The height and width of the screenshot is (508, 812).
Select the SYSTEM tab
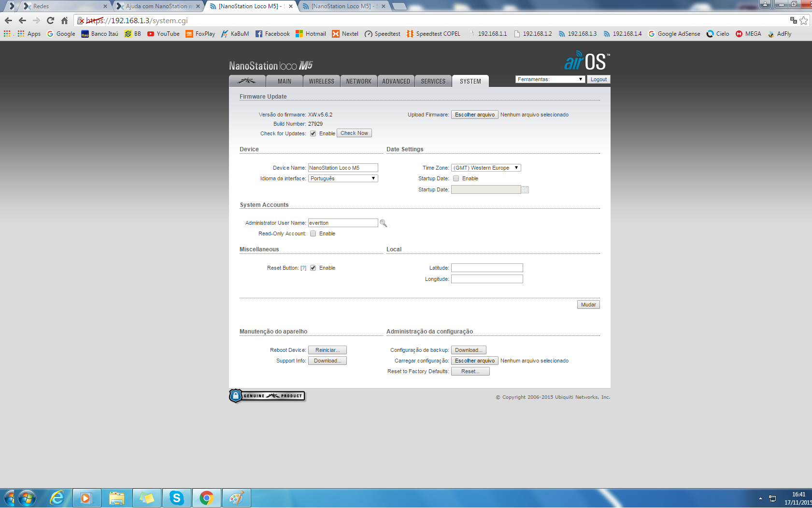point(470,81)
